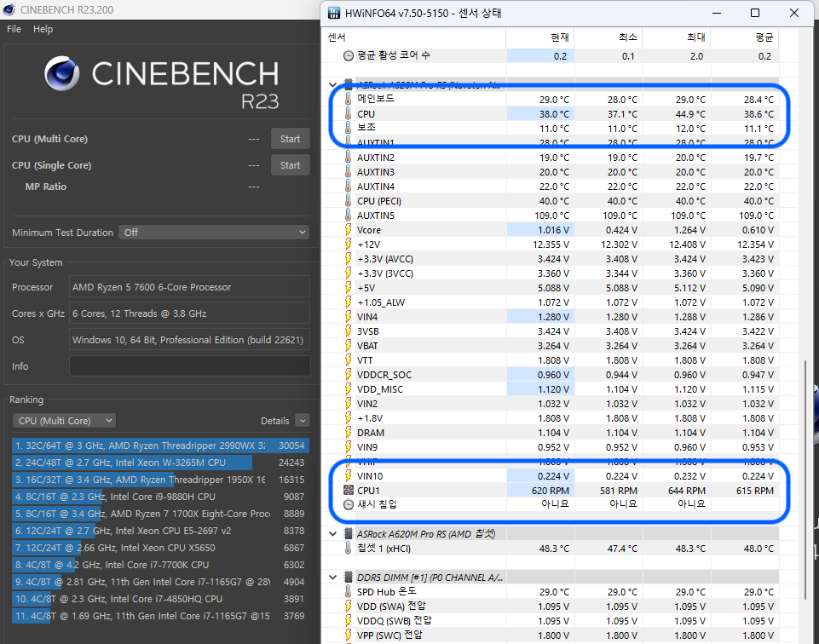Select the Xeon E5-2697 v2 ranking entry
The image size is (819, 644).
160,531
